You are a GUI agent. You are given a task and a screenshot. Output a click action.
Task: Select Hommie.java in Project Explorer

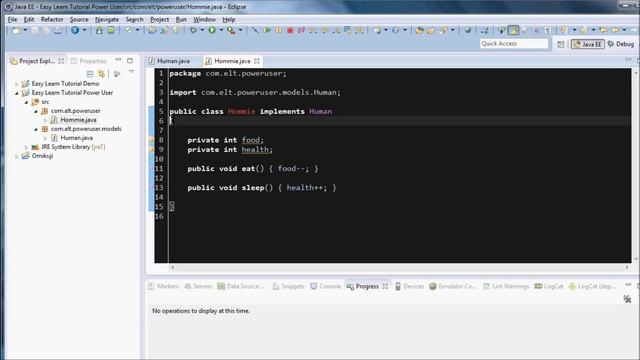pos(78,120)
